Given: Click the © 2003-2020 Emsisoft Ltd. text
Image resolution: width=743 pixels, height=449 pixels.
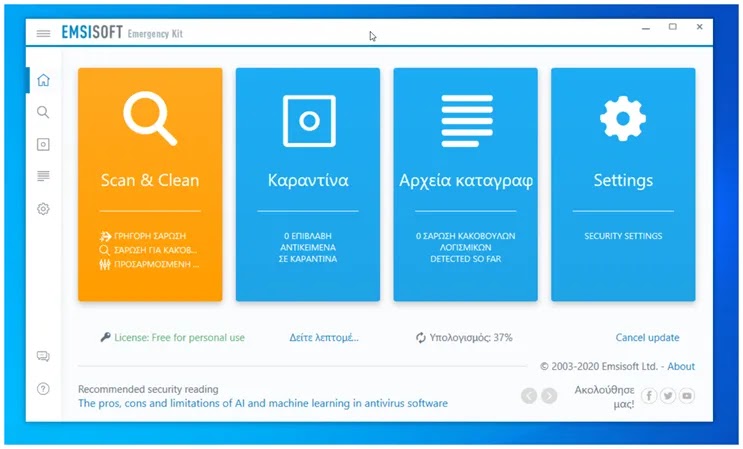Looking at the screenshot, I should pos(599,366).
